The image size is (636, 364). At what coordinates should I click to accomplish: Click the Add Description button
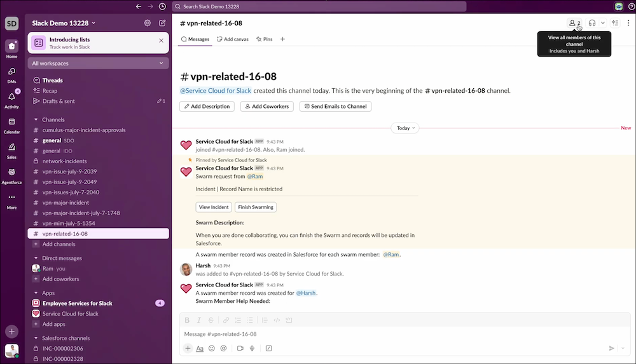[207, 106]
